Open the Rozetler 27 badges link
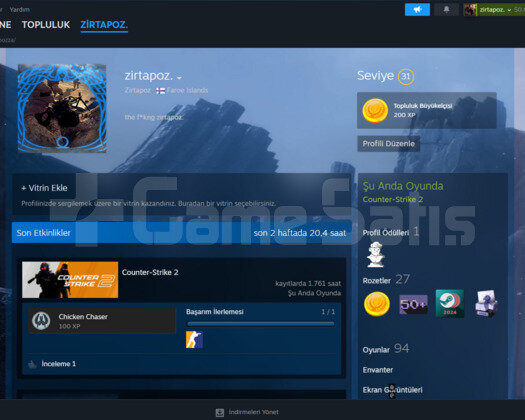 click(386, 280)
